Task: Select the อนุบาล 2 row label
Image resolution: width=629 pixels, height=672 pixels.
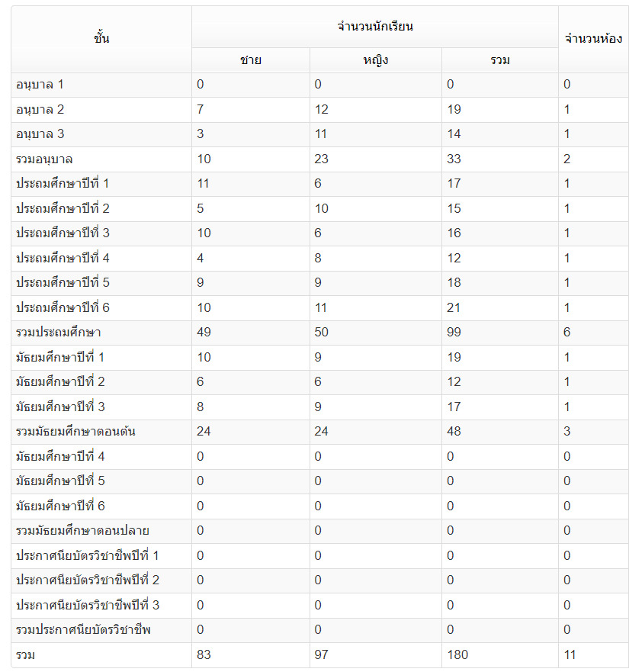Action: point(40,110)
